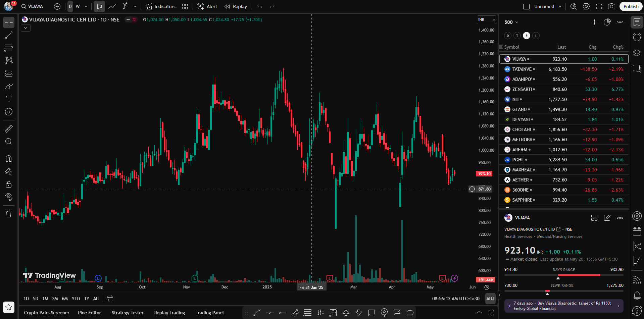The width and height of the screenshot is (644, 319).
Task: Select the 1D date range
Action: pyautogui.click(x=26, y=299)
